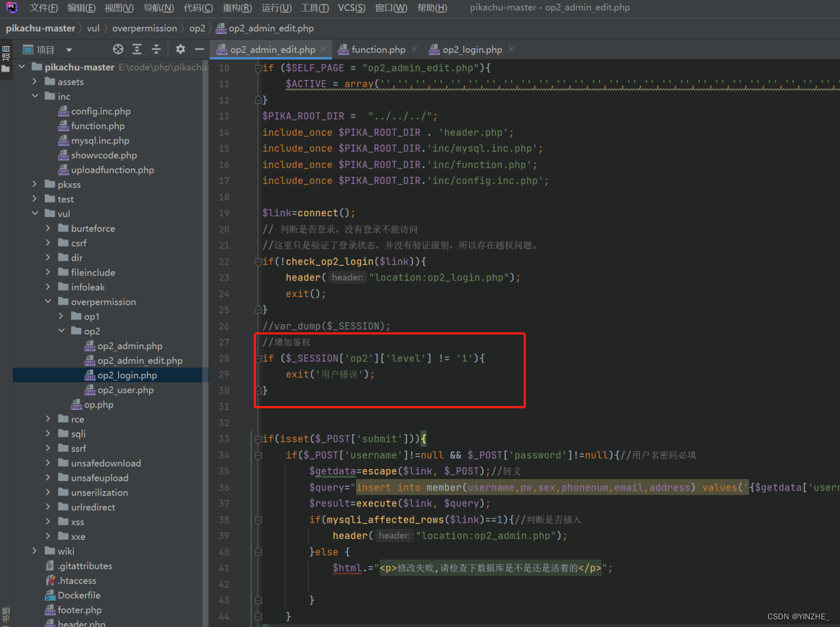This screenshot has height=627, width=840.
Task: Select footer.php in project tree
Action: pyautogui.click(x=79, y=610)
